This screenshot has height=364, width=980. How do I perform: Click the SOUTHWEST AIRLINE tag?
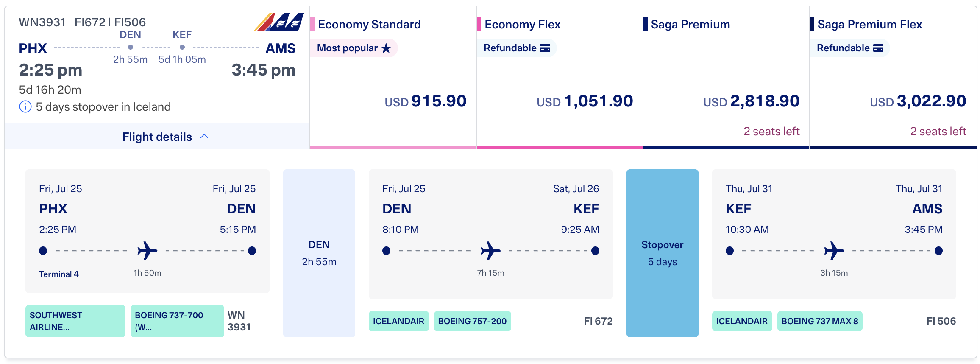[75, 321]
